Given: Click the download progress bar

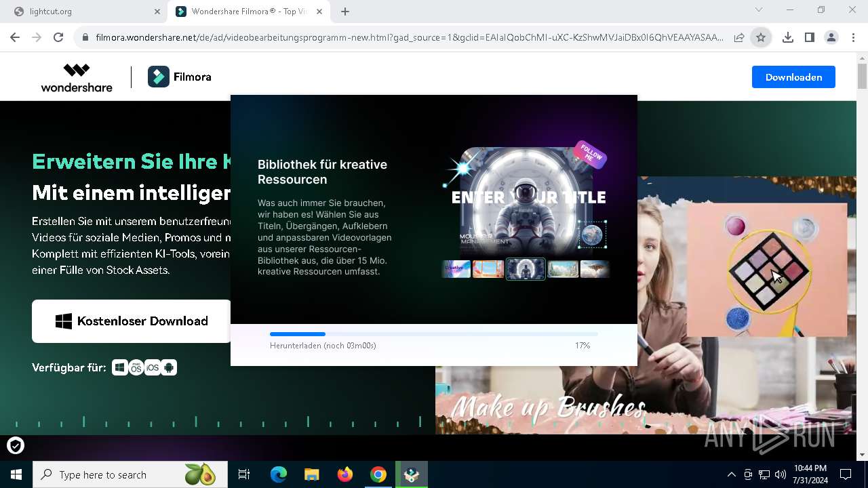Looking at the screenshot, I should click(434, 334).
